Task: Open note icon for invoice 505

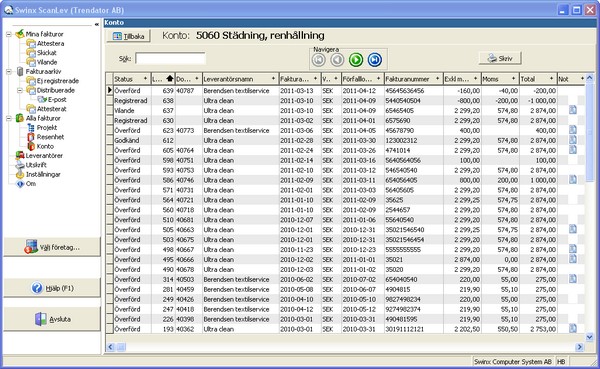Action: click(572, 230)
